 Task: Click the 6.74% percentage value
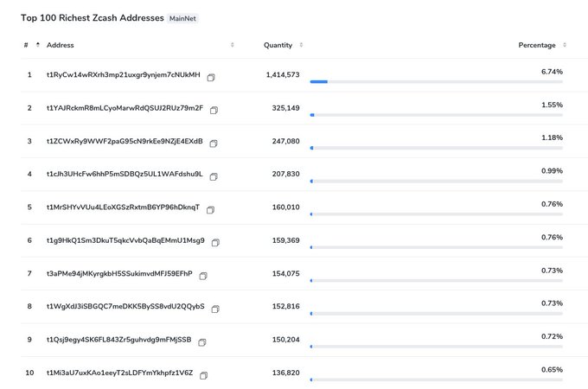point(552,72)
